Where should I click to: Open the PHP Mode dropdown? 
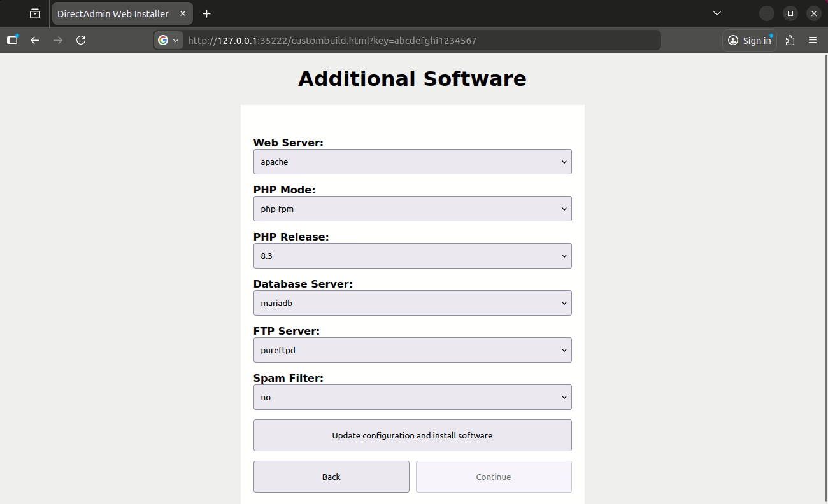413,209
